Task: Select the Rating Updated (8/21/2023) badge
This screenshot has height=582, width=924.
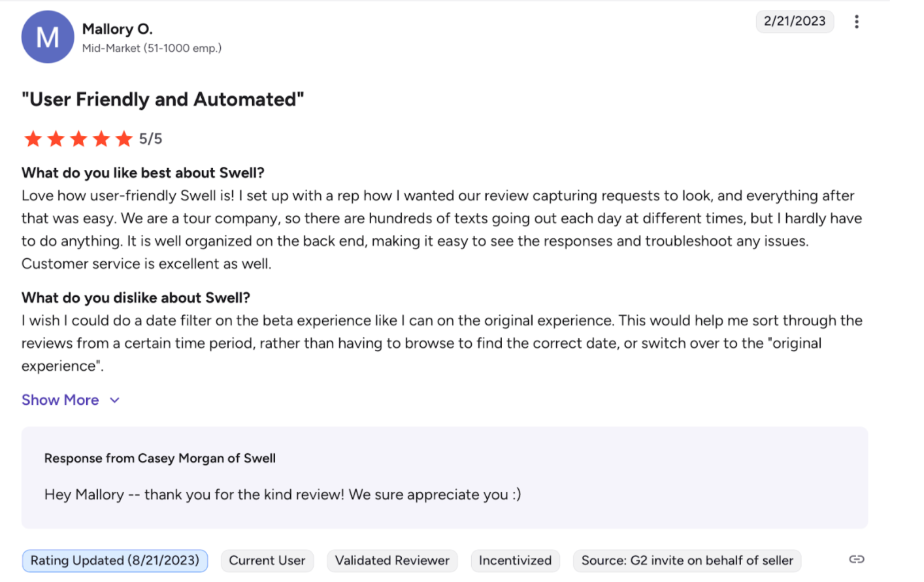Action: point(115,560)
